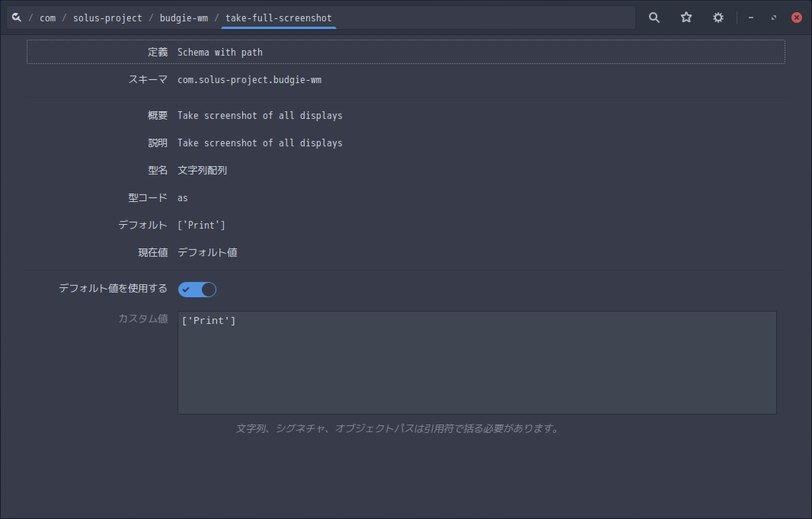Click the dconf root icon in path bar
This screenshot has width=812, height=519.
point(17,18)
